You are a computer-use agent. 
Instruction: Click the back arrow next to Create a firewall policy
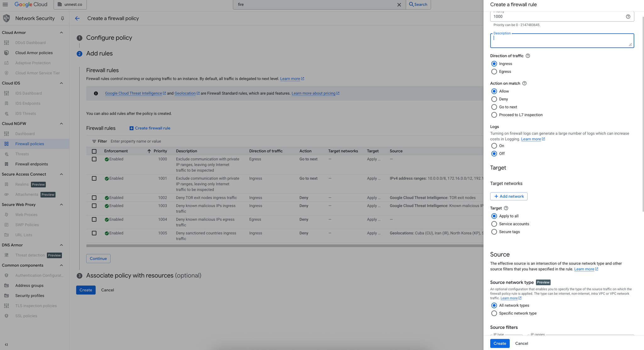(77, 19)
